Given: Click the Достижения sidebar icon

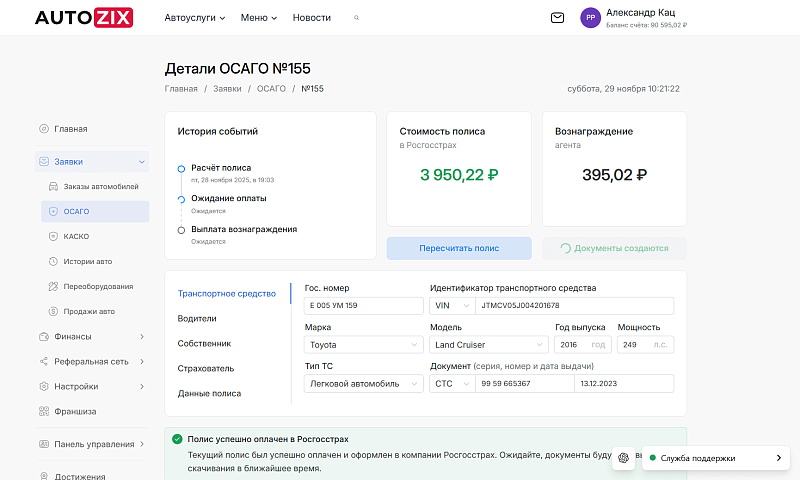Looking at the screenshot, I should tap(44, 476).
